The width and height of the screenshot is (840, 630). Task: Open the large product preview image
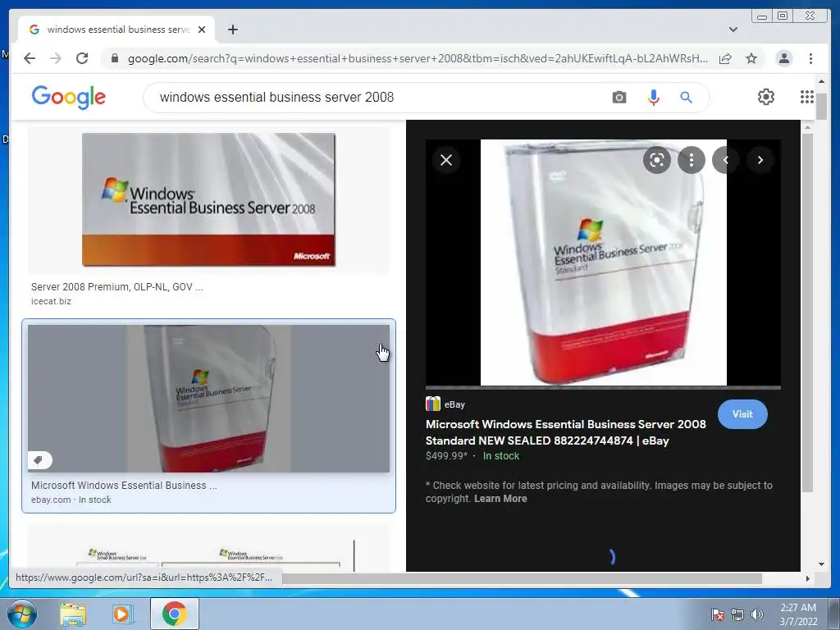(603, 262)
